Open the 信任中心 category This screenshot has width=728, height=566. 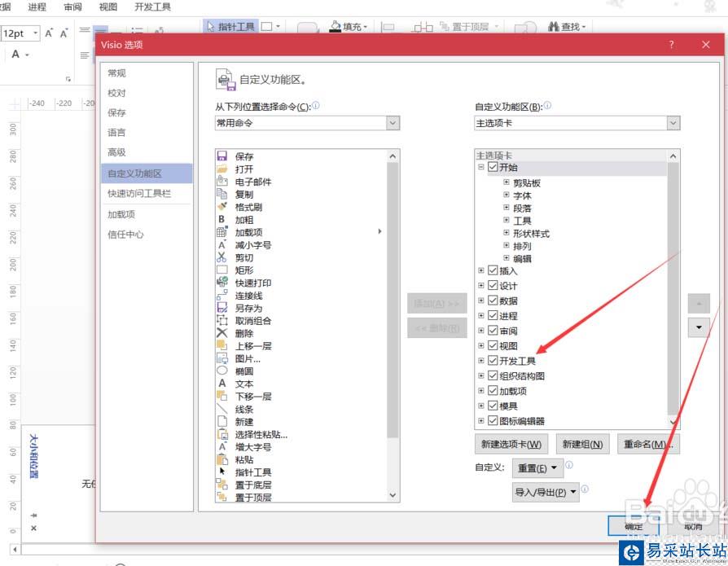(x=126, y=235)
